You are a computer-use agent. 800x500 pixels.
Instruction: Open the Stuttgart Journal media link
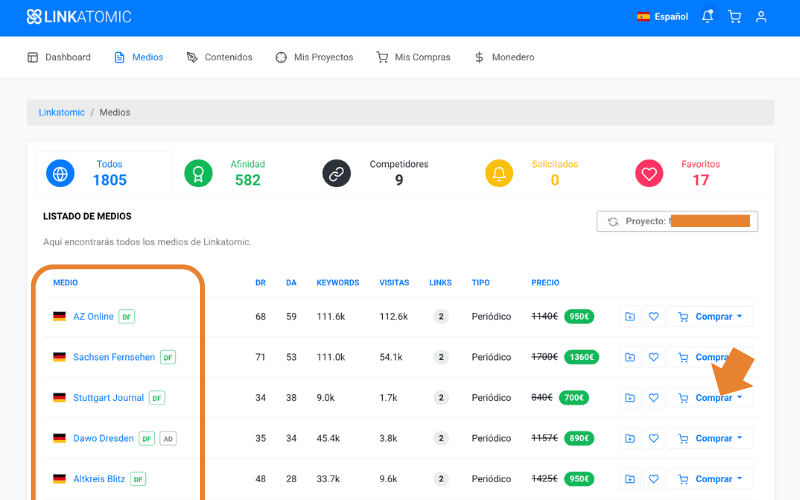108,398
